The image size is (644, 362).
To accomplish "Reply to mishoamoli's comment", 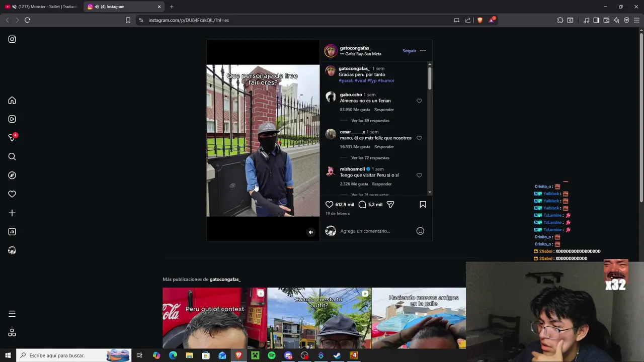I will pyautogui.click(x=382, y=184).
